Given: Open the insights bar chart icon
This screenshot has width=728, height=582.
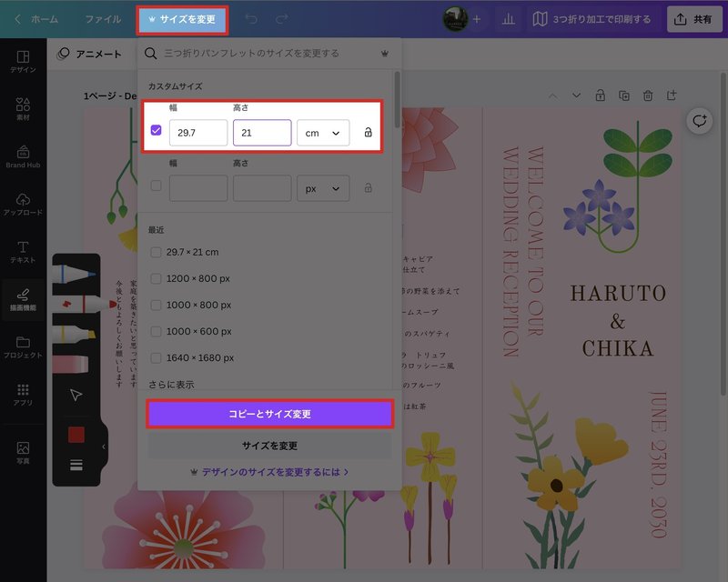Looking at the screenshot, I should 508,18.
